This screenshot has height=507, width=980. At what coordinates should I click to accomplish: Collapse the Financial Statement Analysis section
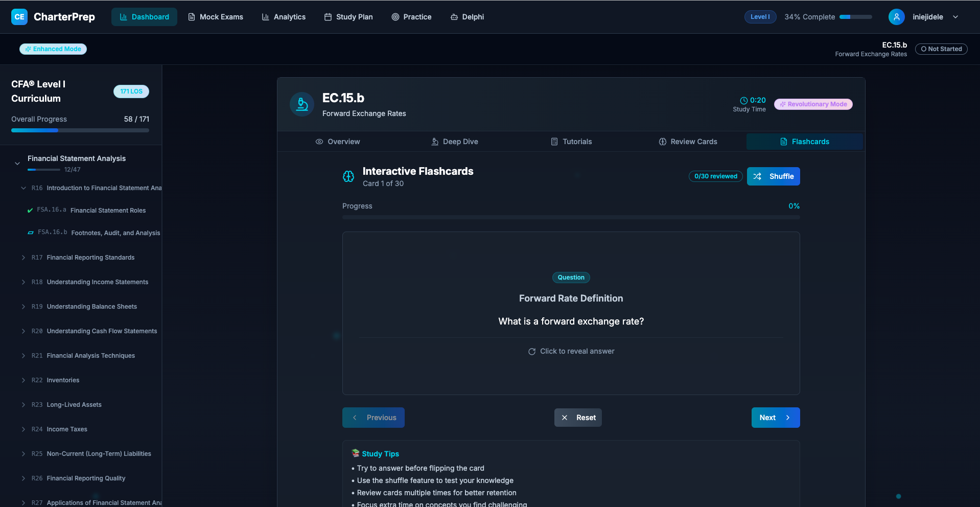tap(17, 164)
